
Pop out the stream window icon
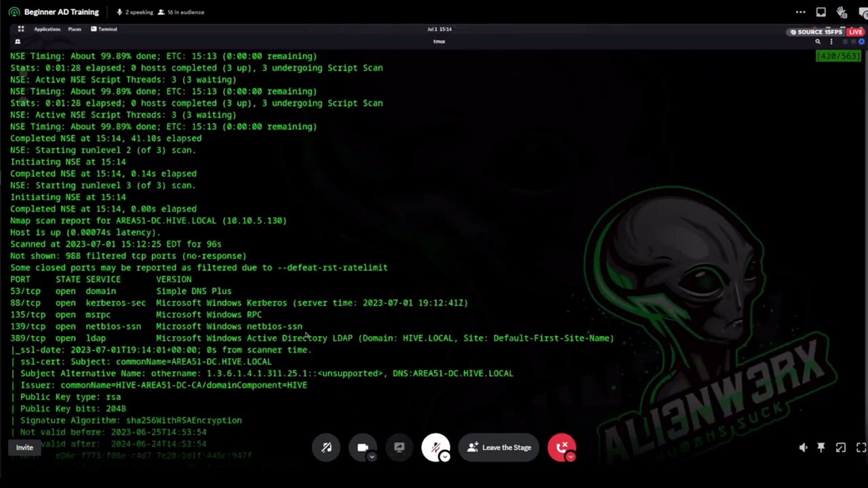tap(841, 447)
